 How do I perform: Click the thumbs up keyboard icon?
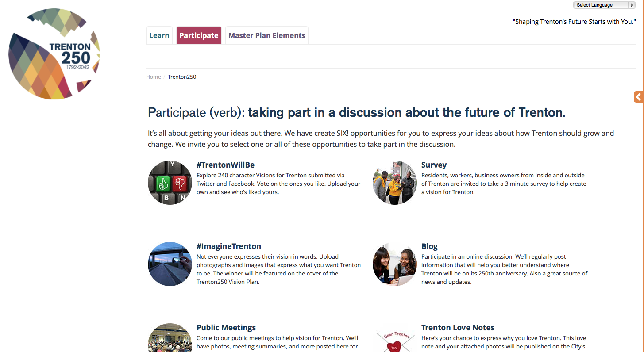(x=170, y=183)
